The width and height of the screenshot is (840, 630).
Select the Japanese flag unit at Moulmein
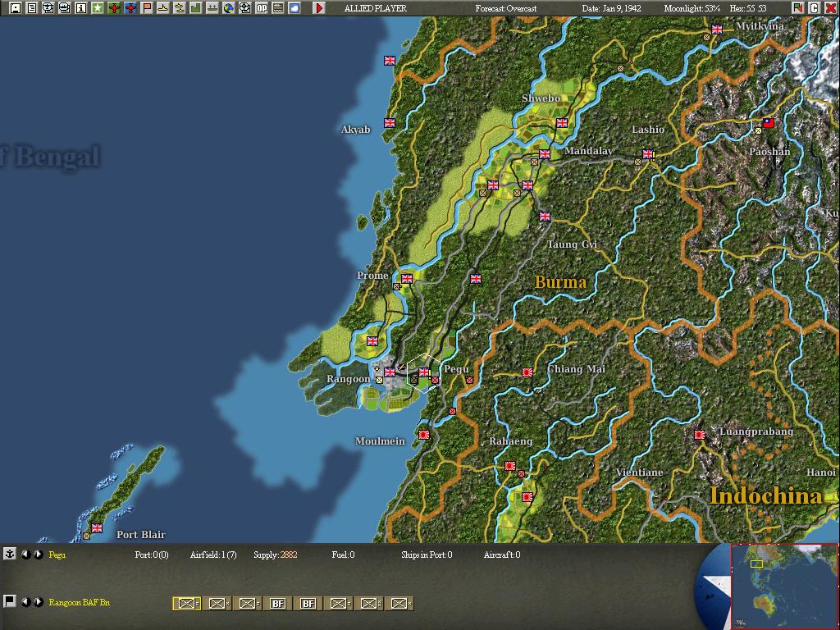pos(424,435)
